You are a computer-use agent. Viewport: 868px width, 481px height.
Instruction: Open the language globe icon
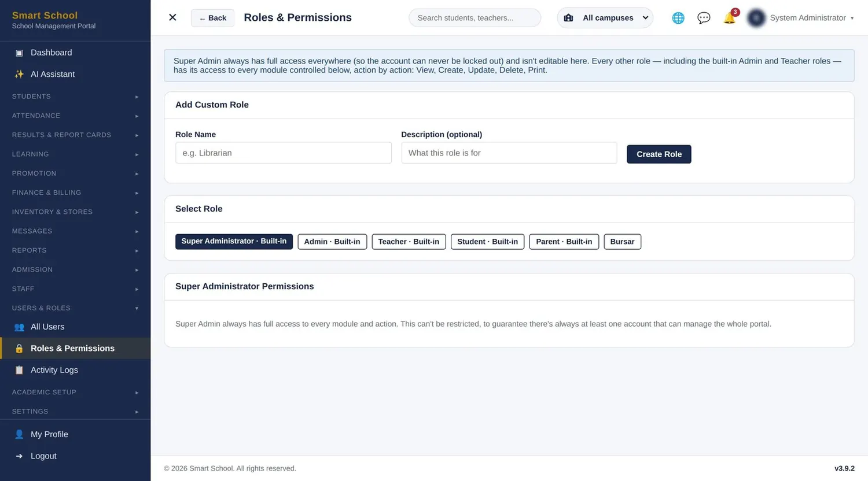click(678, 18)
